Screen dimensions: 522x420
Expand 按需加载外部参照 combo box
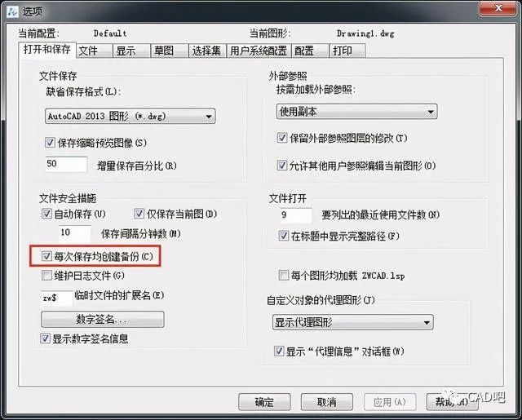tap(356, 112)
